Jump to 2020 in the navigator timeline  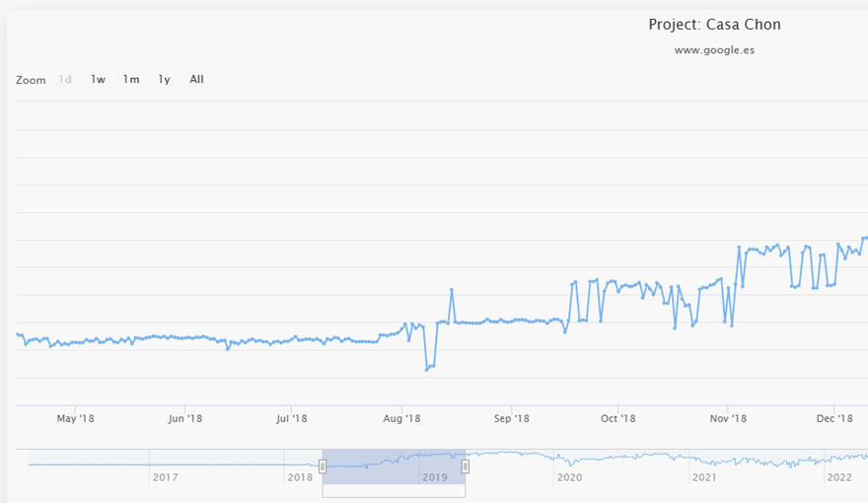[x=569, y=477]
